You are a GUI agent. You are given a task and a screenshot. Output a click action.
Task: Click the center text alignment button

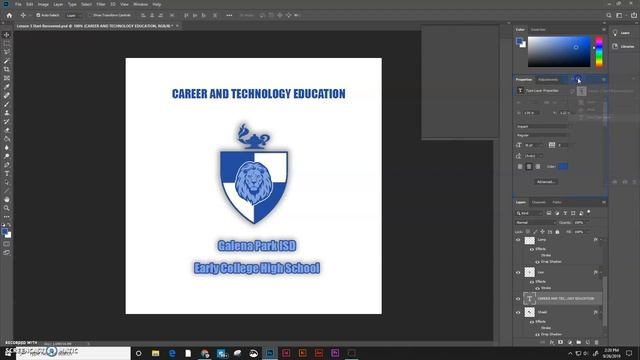[529, 167]
